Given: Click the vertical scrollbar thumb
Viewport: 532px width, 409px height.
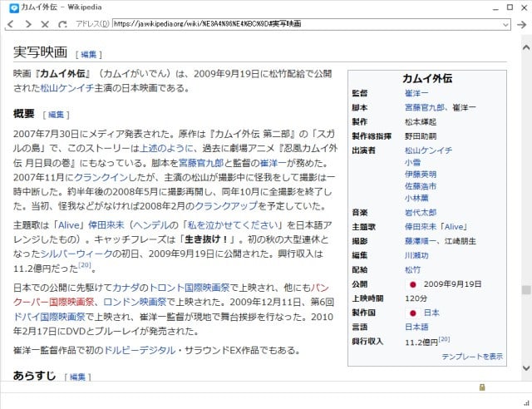Looking at the screenshot, I should [x=526, y=290].
